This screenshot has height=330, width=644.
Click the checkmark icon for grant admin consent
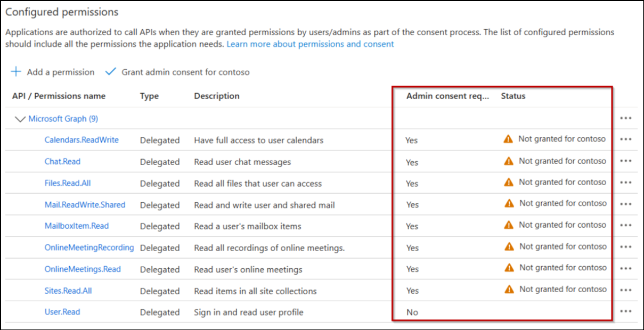tap(111, 71)
